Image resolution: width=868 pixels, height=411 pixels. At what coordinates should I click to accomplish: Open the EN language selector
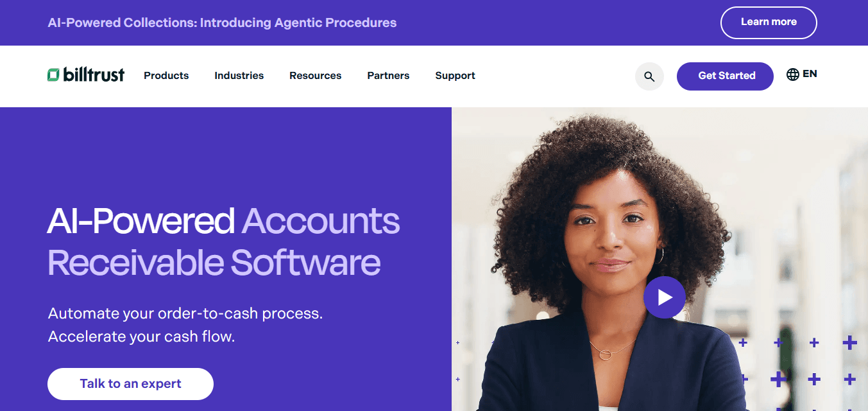pyautogui.click(x=810, y=74)
